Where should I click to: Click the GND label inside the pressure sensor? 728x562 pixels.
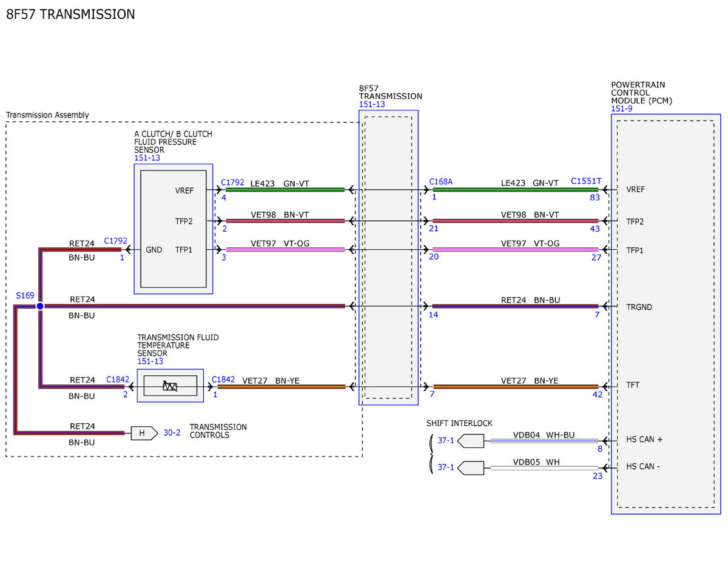[x=153, y=250]
